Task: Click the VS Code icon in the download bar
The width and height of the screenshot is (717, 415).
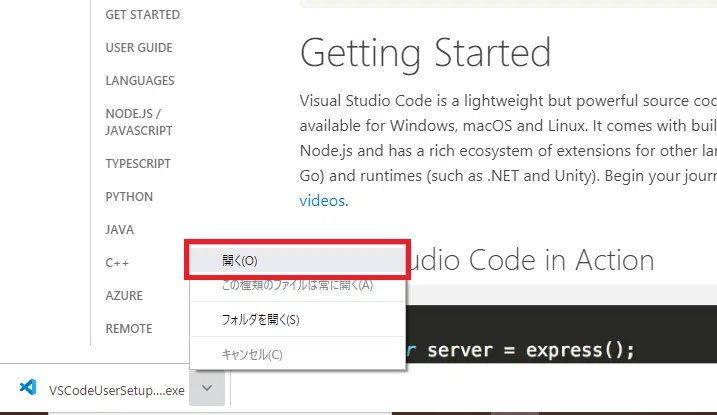Action: [x=28, y=388]
